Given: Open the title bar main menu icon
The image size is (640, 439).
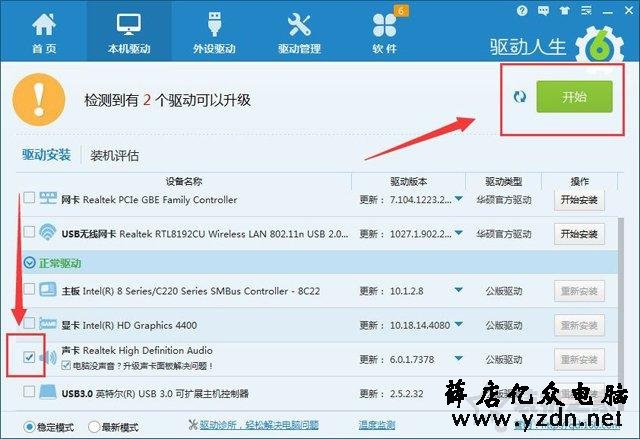Looking at the screenshot, I should pos(587,11).
